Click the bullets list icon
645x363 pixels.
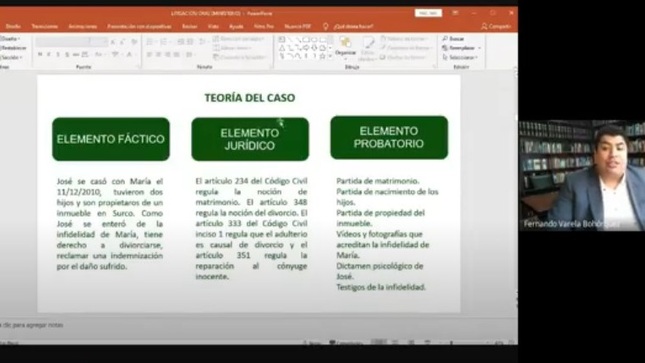150,42
